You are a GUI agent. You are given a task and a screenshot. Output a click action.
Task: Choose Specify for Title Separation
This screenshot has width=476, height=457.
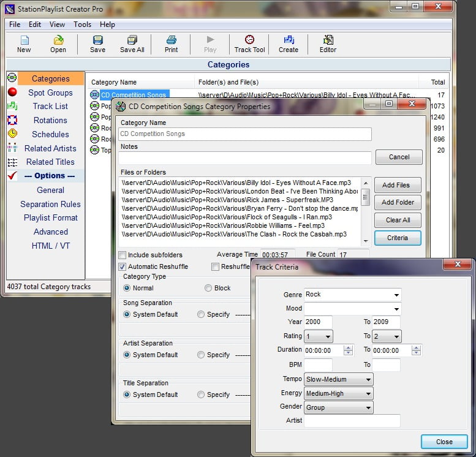click(x=201, y=395)
